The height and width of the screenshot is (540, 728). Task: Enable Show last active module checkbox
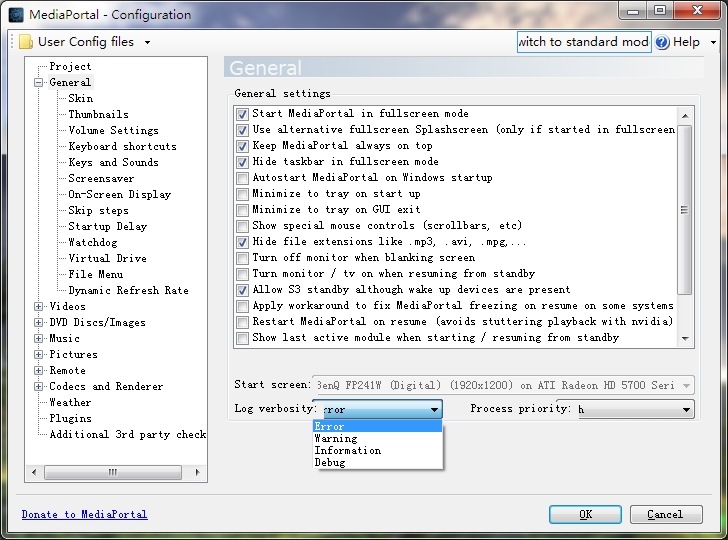242,338
